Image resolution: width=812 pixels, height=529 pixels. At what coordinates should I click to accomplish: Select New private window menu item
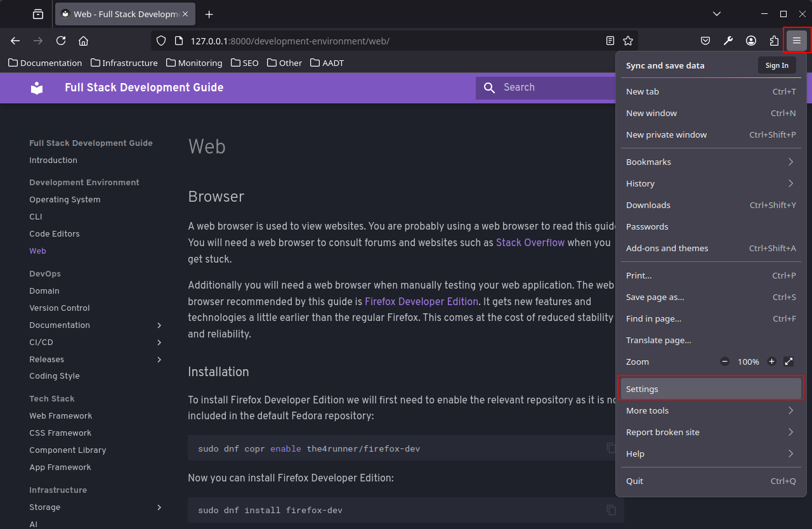tap(710, 134)
